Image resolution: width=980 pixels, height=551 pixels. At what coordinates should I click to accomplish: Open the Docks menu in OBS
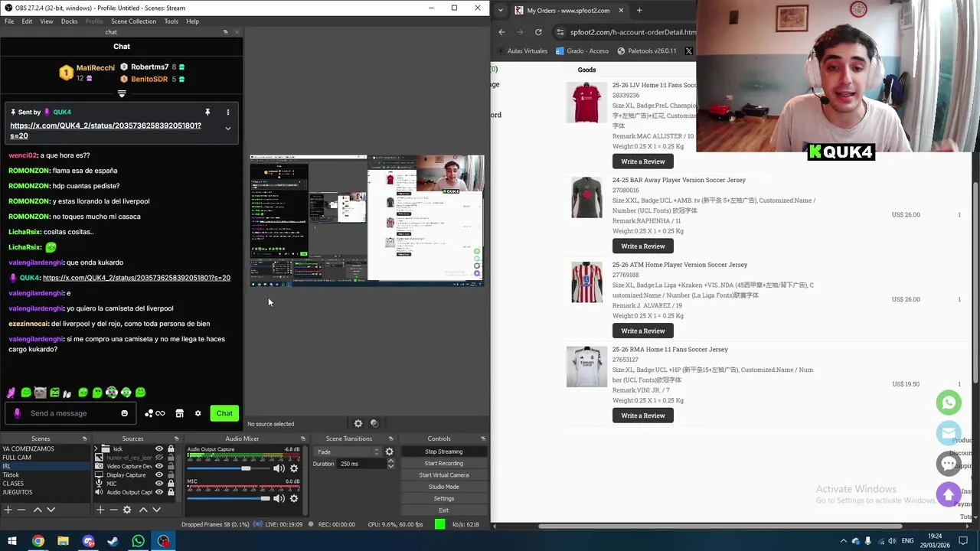[x=69, y=21]
